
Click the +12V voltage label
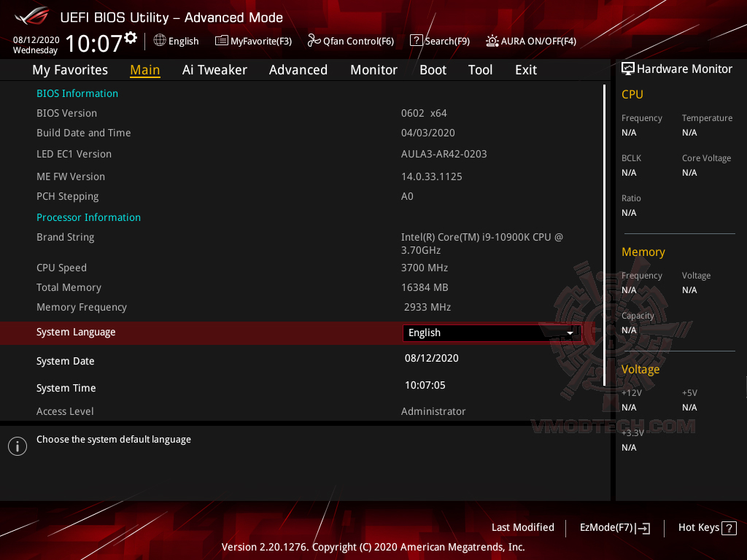pos(632,393)
